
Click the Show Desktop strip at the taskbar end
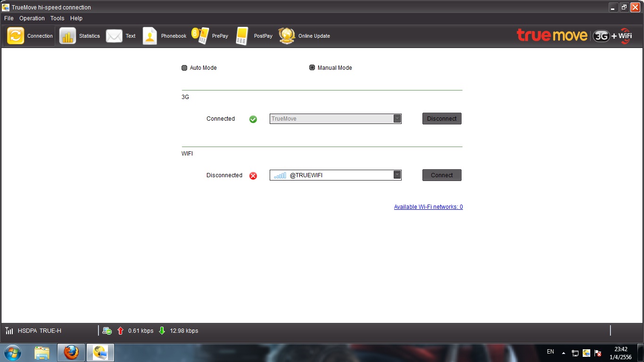pyautogui.click(x=640, y=353)
